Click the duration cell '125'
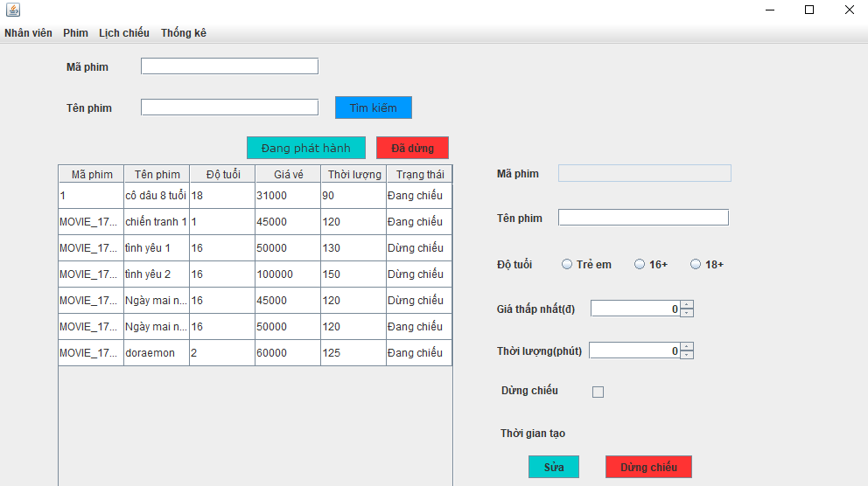Viewport: 868px width, 486px height. tap(353, 353)
